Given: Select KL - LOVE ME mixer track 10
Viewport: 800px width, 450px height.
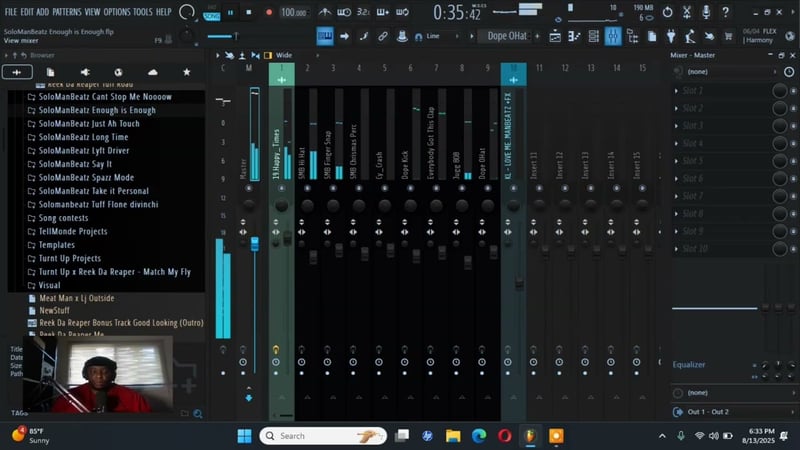Looking at the screenshot, I should pyautogui.click(x=514, y=133).
